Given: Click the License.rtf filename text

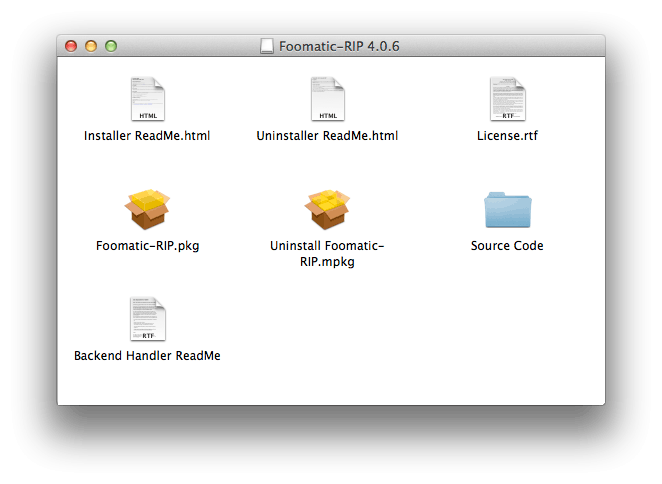Looking at the screenshot, I should tap(507, 136).
